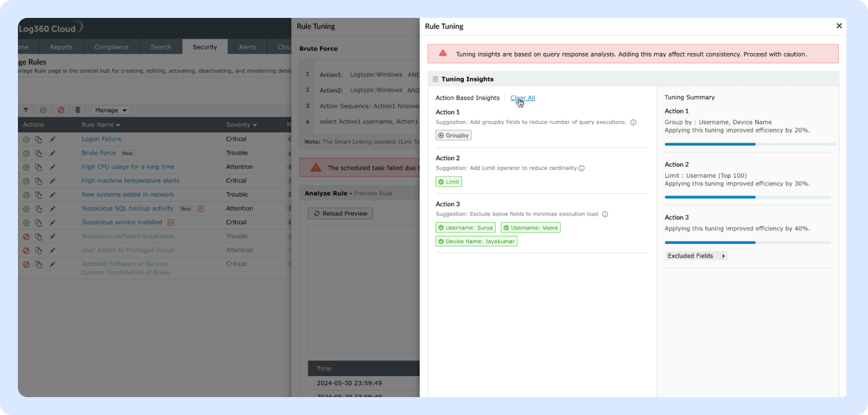Open the red tuning icon beside Suspicious service installed
Image resolution: width=868 pixels, height=415 pixels.
(x=171, y=222)
